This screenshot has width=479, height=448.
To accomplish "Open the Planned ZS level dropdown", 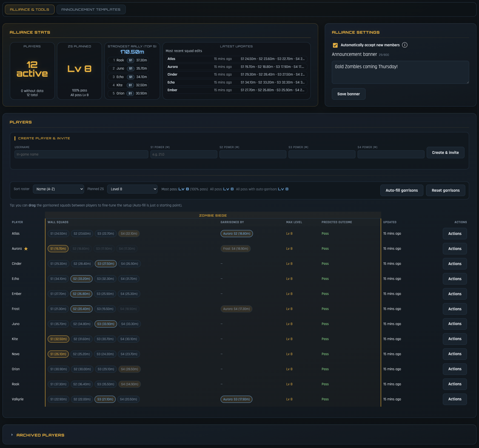I will click(132, 189).
